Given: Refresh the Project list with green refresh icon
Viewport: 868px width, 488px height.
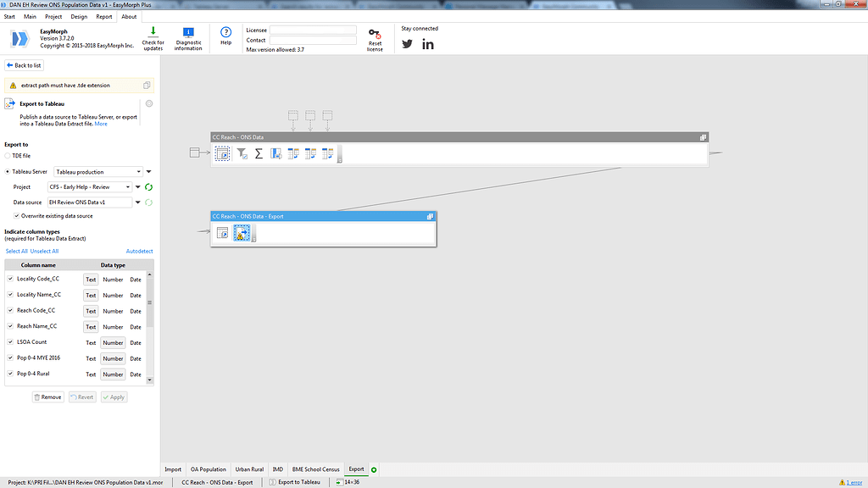Looking at the screenshot, I should coord(147,187).
